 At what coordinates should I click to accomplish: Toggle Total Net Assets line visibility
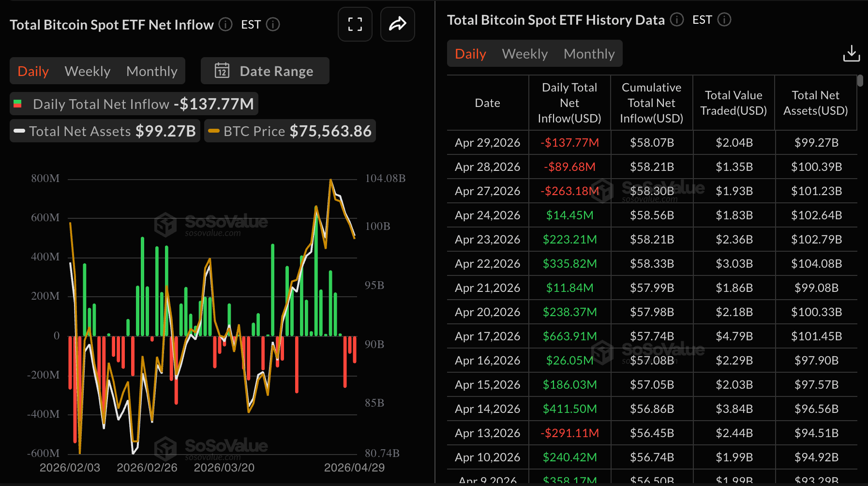[x=105, y=131]
